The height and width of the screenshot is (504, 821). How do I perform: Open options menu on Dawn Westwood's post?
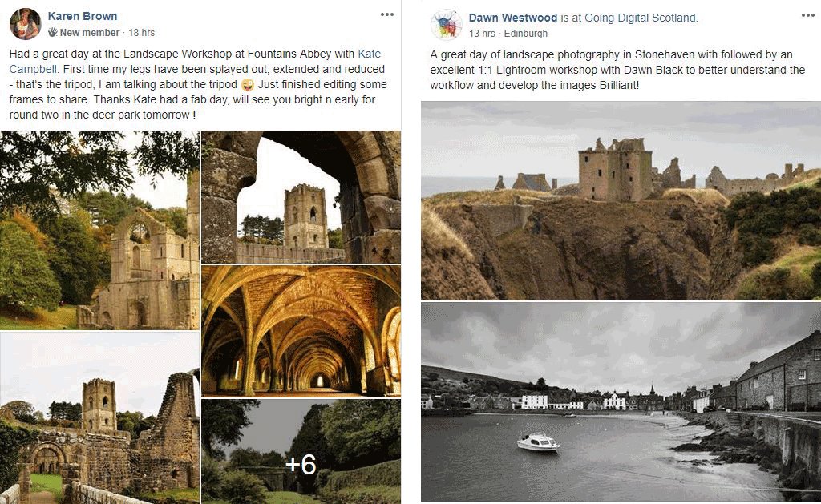click(808, 15)
